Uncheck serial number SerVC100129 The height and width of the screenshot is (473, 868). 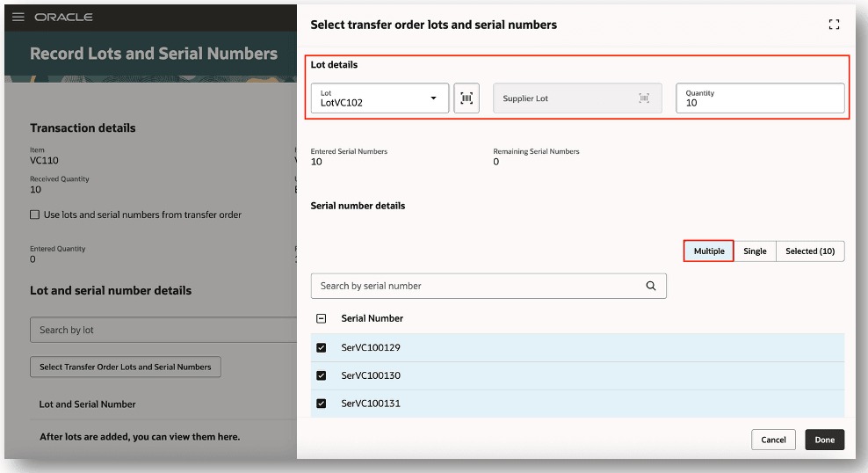321,348
